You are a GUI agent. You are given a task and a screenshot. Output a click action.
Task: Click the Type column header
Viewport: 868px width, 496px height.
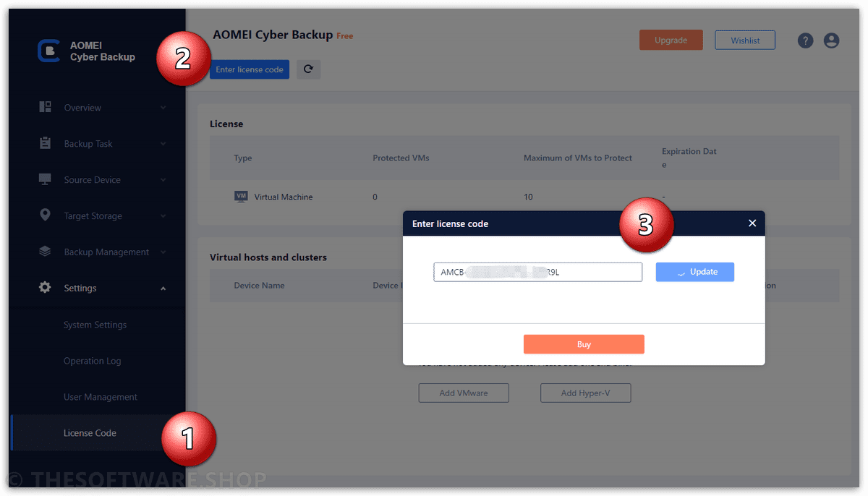coord(243,158)
